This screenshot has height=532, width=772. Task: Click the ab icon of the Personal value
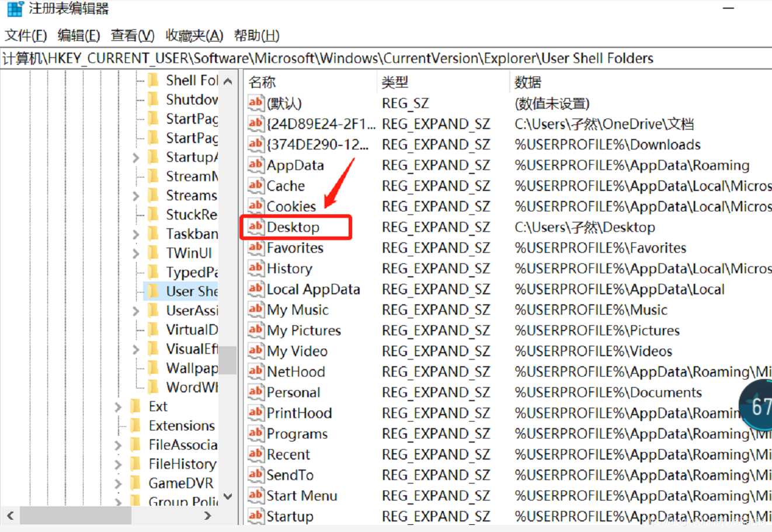[255, 392]
